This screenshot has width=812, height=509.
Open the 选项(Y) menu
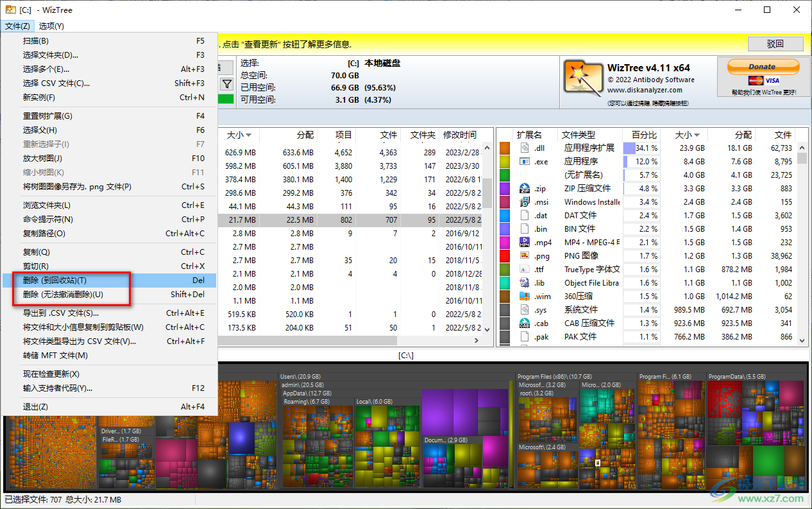51,26
